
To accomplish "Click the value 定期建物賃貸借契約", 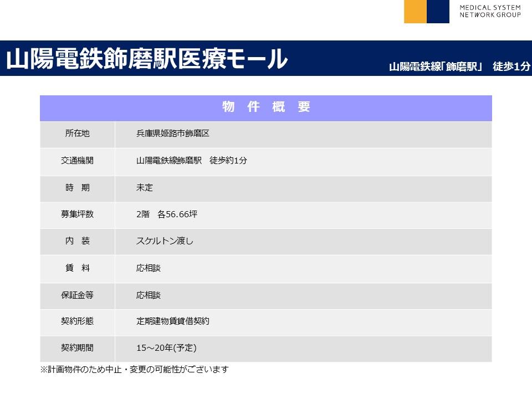I will pyautogui.click(x=173, y=321).
